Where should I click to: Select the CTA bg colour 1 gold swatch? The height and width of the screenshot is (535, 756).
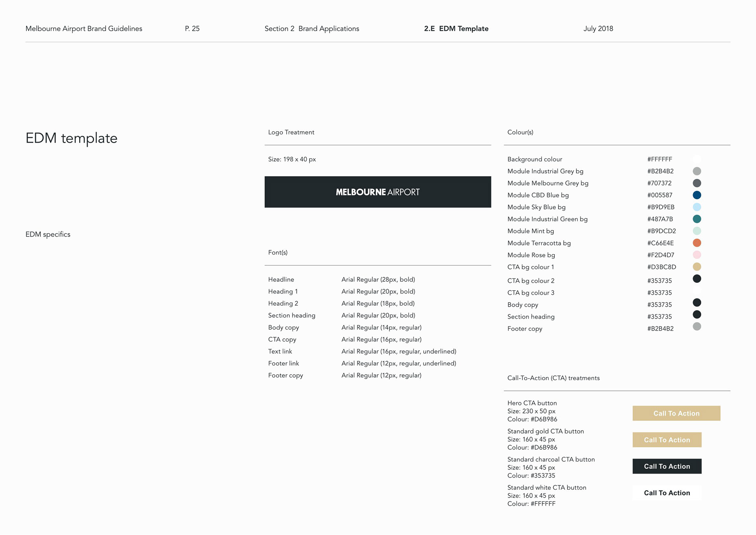[697, 267]
